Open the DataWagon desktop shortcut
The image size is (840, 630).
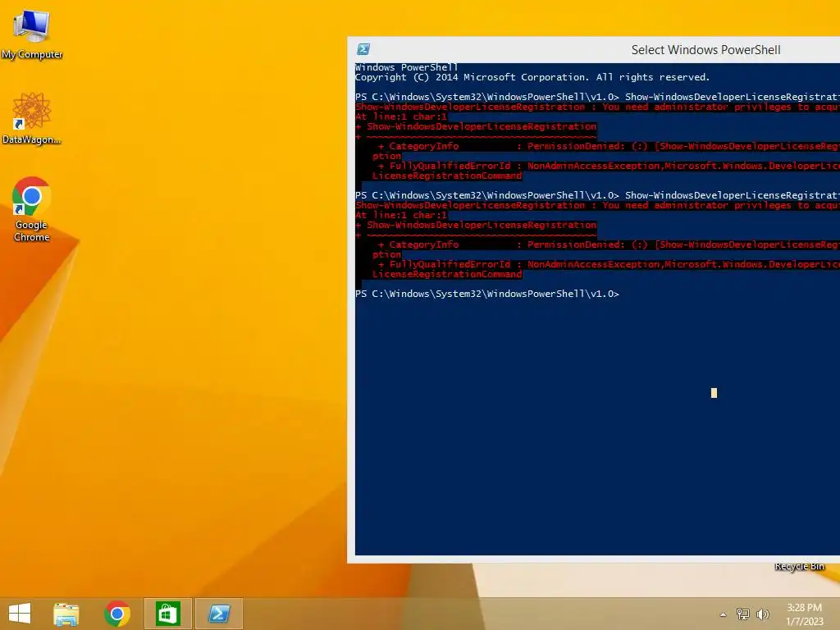(x=31, y=118)
